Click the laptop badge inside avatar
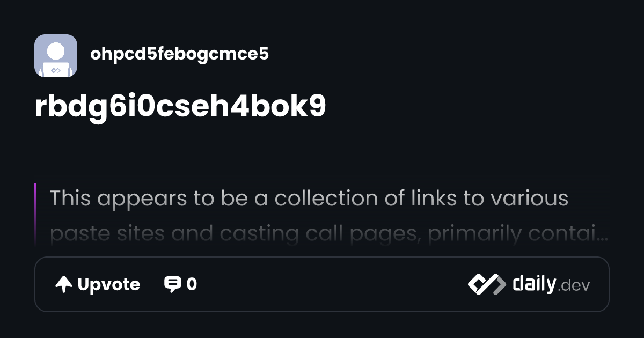 [x=56, y=70]
